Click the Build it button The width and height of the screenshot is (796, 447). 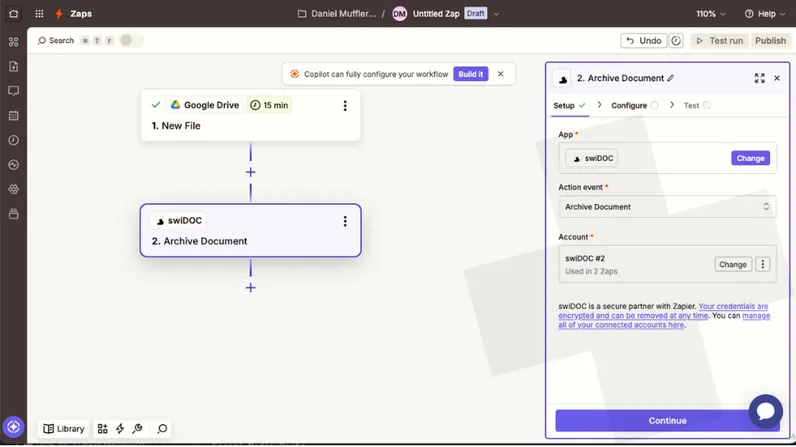pos(470,74)
